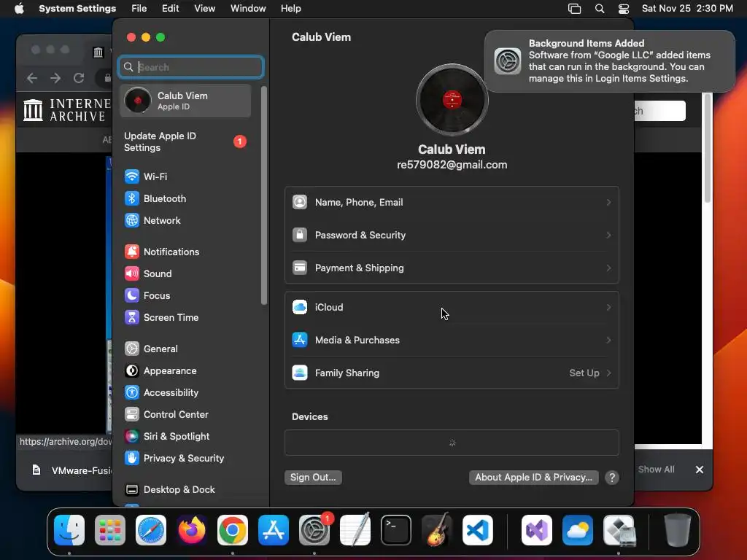This screenshot has height=560, width=747.
Task: Go back in Chrome window
Action: [x=32, y=77]
